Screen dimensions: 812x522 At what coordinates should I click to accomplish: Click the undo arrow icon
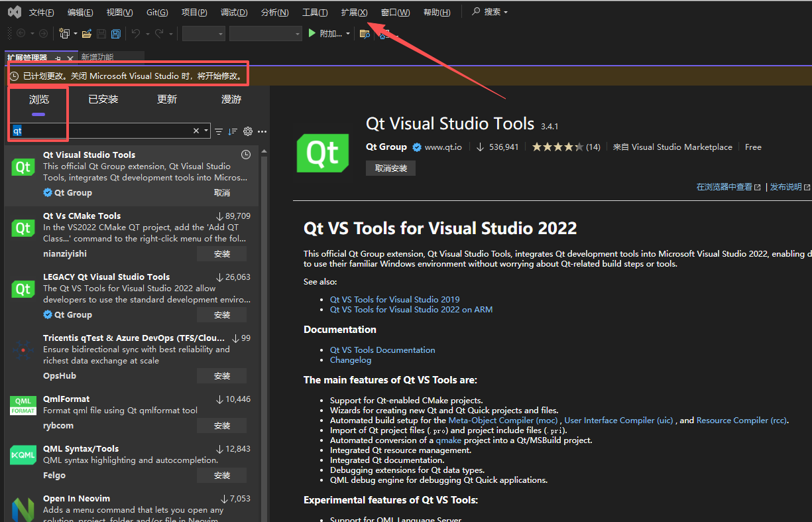coord(136,33)
